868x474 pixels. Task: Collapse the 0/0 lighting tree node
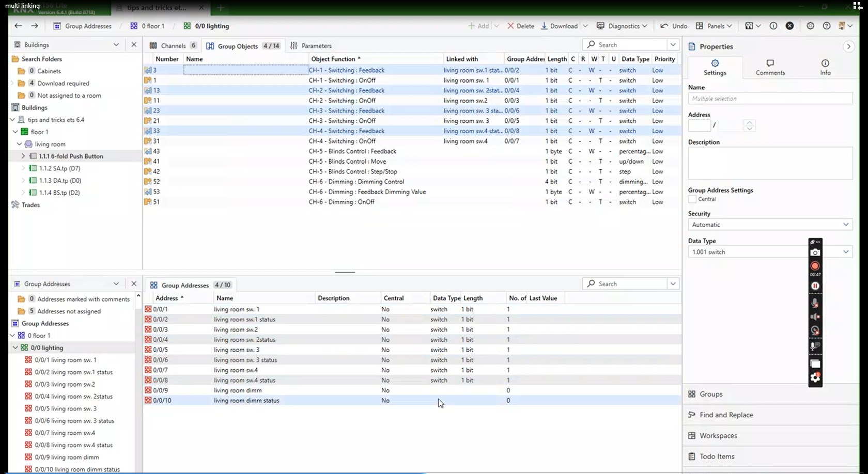(x=15, y=347)
